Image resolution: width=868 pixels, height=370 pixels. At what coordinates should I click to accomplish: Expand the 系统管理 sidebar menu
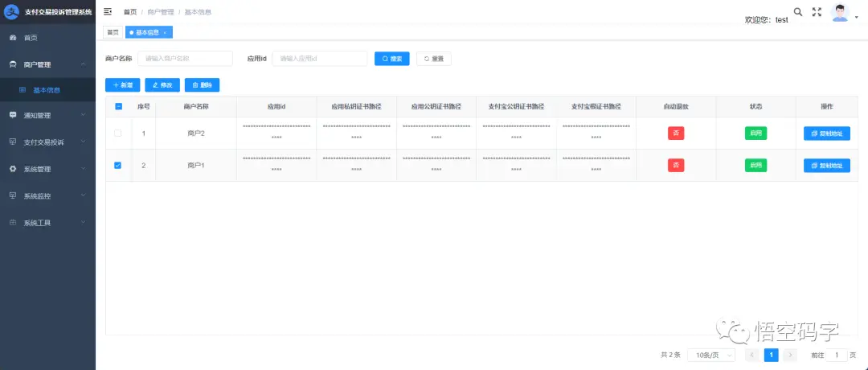pos(47,169)
